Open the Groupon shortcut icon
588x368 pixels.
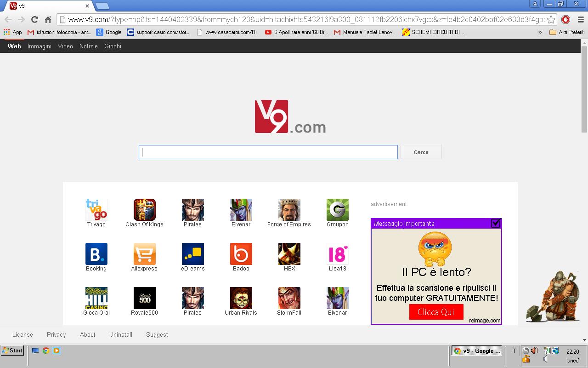tap(337, 210)
